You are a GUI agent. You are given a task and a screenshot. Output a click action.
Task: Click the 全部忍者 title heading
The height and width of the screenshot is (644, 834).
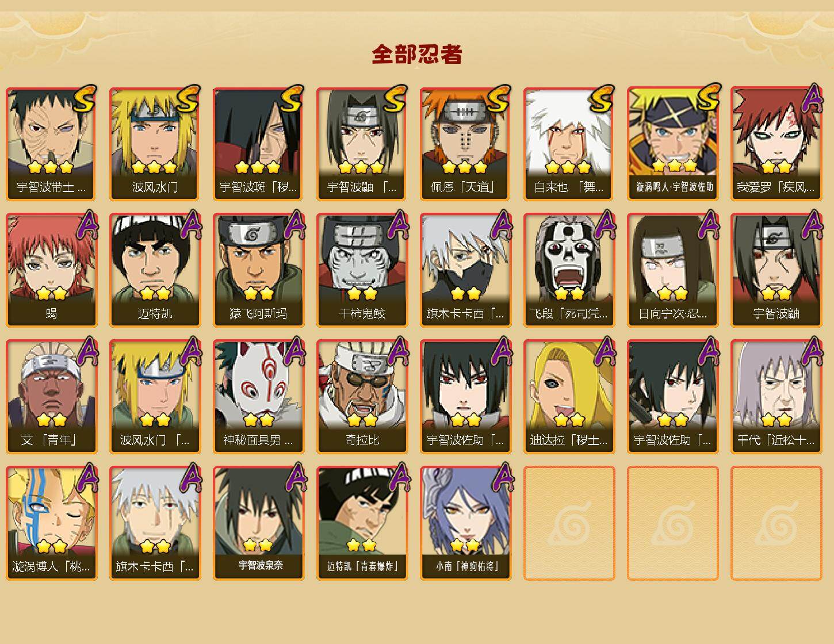417,54
